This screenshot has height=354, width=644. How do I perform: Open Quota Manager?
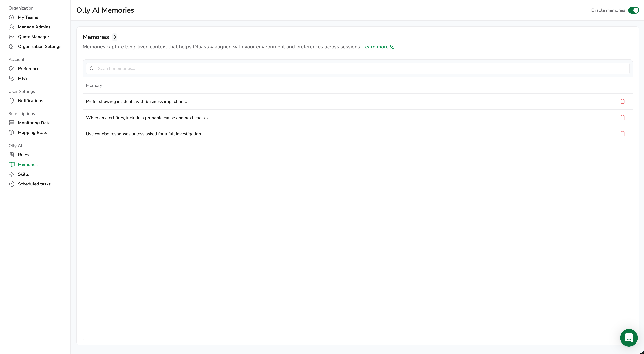click(x=34, y=37)
